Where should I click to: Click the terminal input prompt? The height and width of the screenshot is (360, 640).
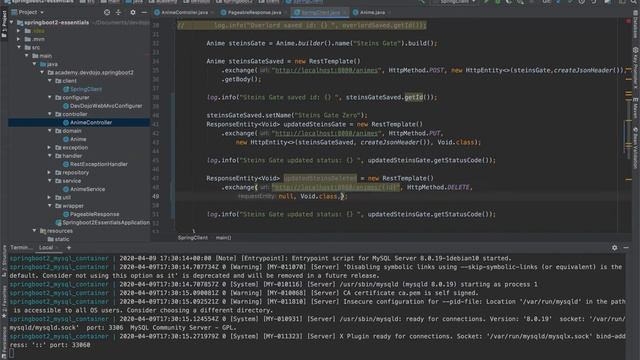pos(12,353)
